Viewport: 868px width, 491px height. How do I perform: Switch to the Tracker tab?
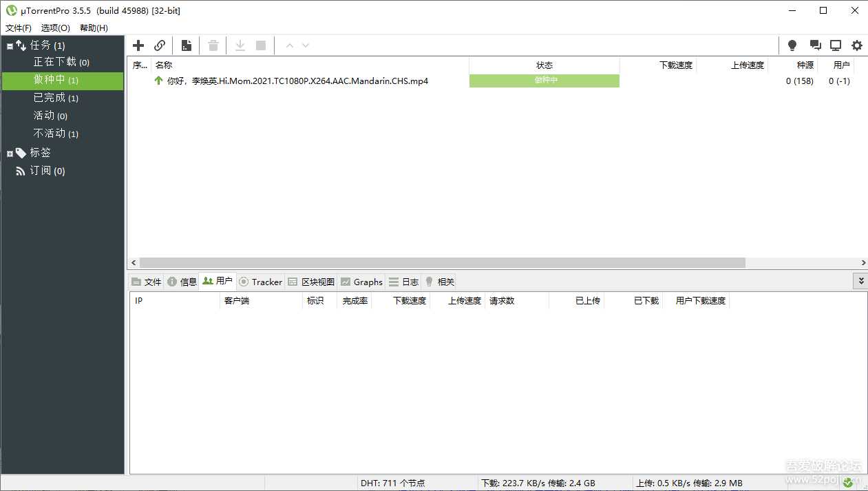pyautogui.click(x=260, y=281)
